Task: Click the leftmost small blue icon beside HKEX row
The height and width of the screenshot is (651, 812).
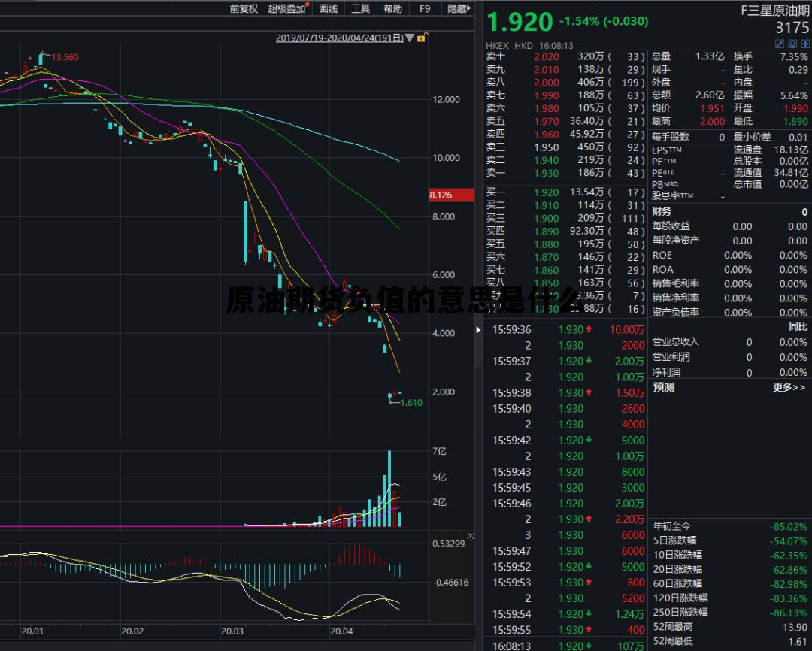Action: point(780,44)
